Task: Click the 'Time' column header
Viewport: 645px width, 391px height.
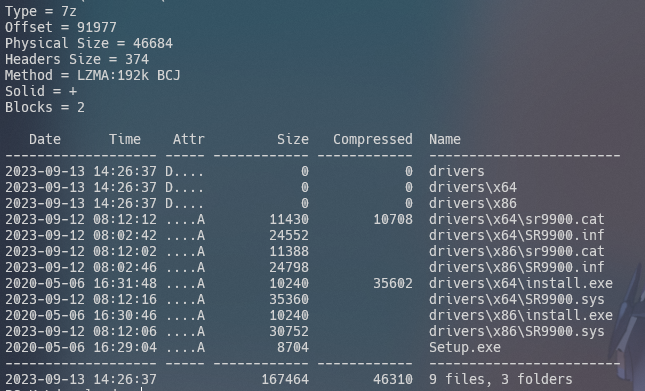Action: 125,140
